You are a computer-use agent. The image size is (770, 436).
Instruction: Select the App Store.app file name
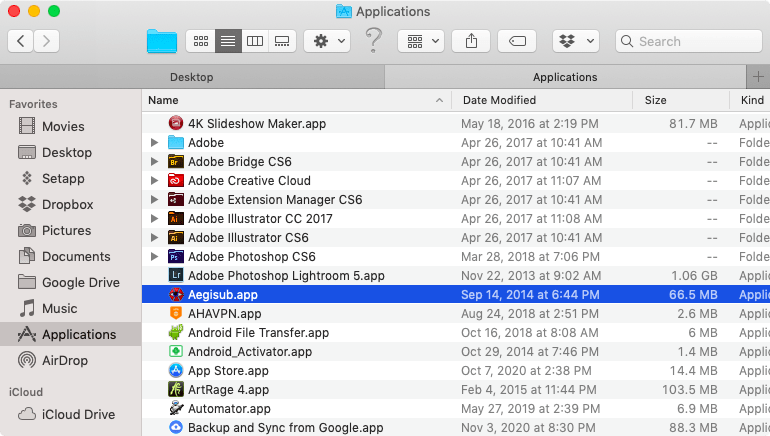(228, 371)
